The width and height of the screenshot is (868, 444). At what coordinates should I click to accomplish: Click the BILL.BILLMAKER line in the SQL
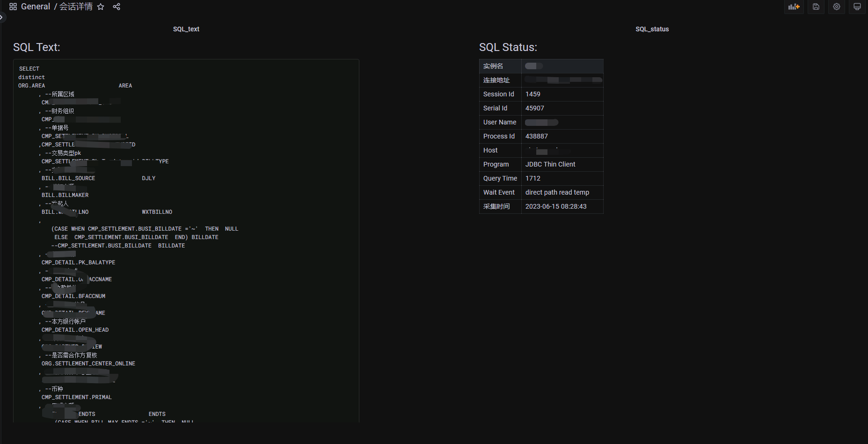pos(65,195)
